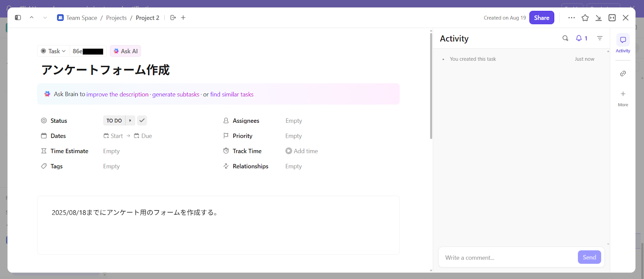
Task: Click the Write a comment field
Action: [509, 258]
